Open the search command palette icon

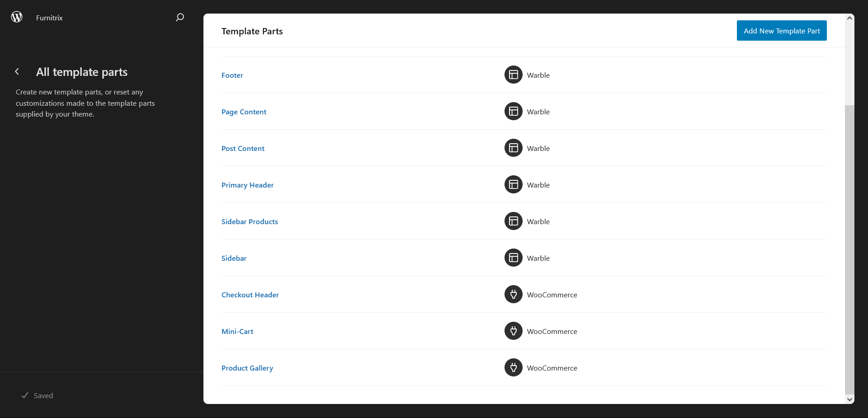click(x=180, y=17)
